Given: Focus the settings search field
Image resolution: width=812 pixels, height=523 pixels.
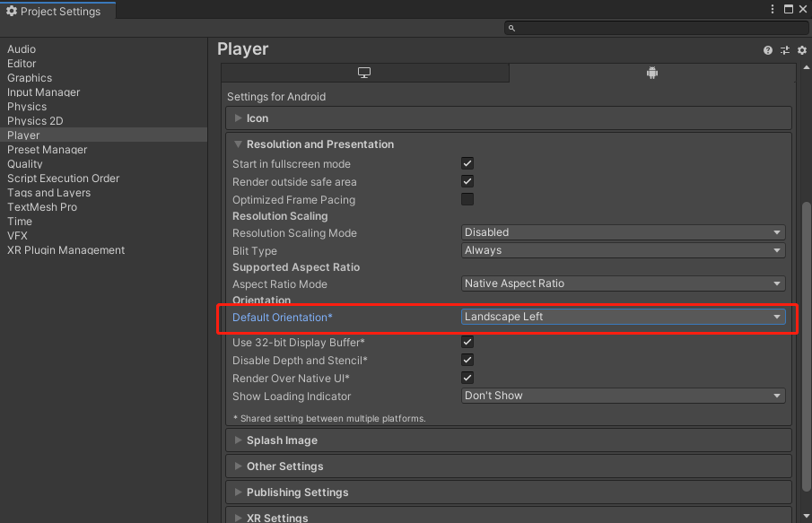Looking at the screenshot, I should pos(657,28).
